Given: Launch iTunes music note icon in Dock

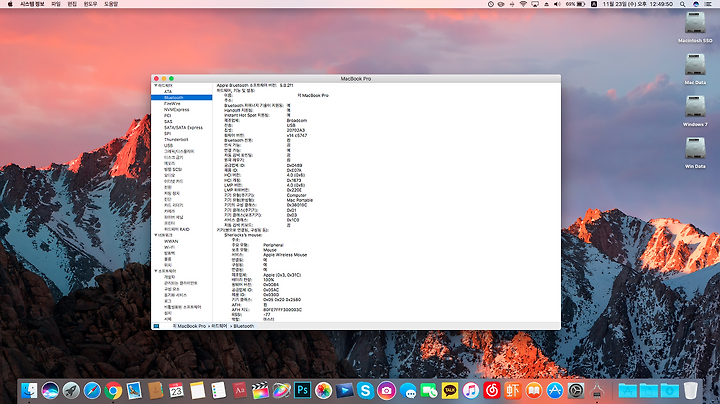Looking at the screenshot, I should tap(471, 391).
